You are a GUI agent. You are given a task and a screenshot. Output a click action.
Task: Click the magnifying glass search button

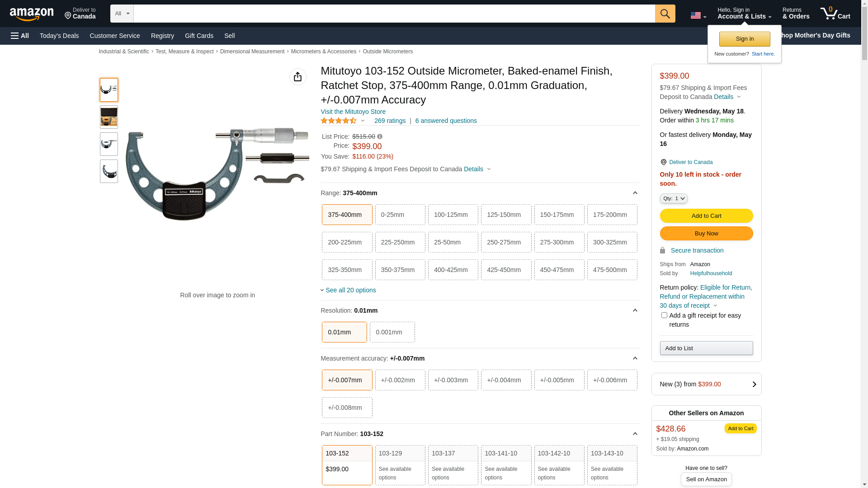coord(665,14)
